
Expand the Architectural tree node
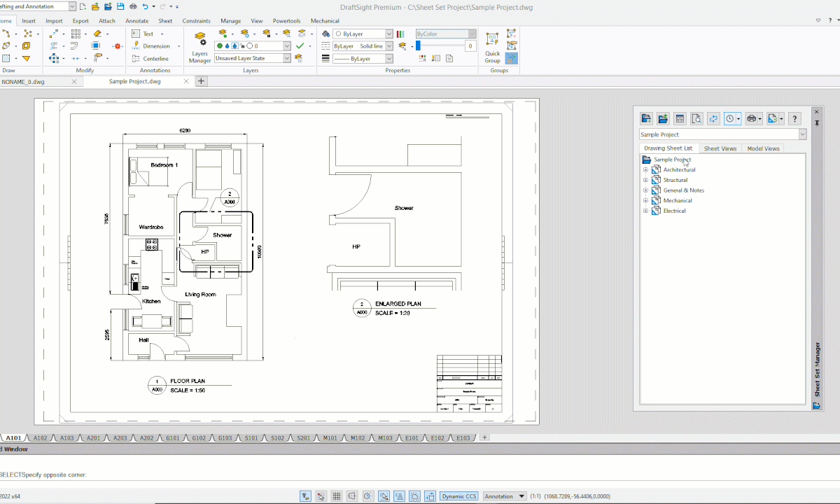click(x=645, y=169)
